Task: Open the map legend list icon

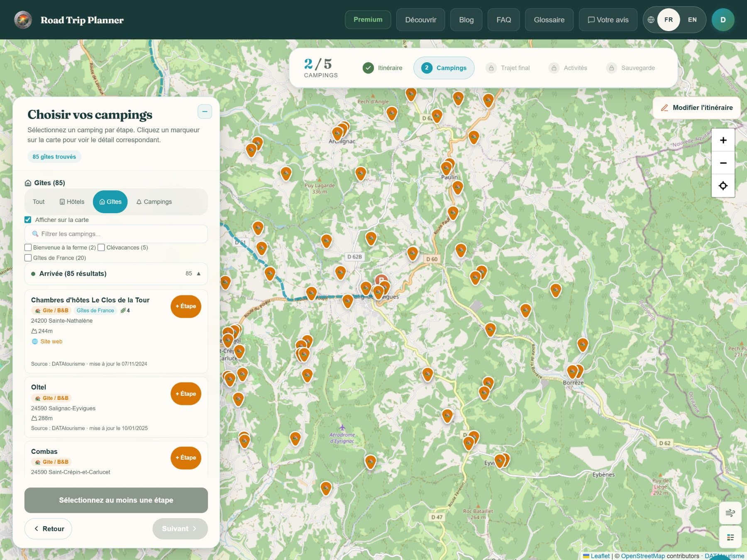Action: [x=730, y=537]
